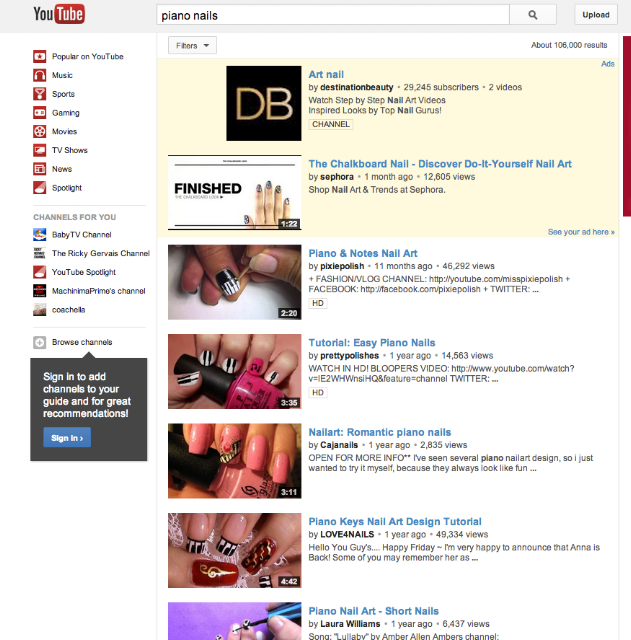Focus the search box with piano nails
This screenshot has height=640, width=631.
[333, 15]
